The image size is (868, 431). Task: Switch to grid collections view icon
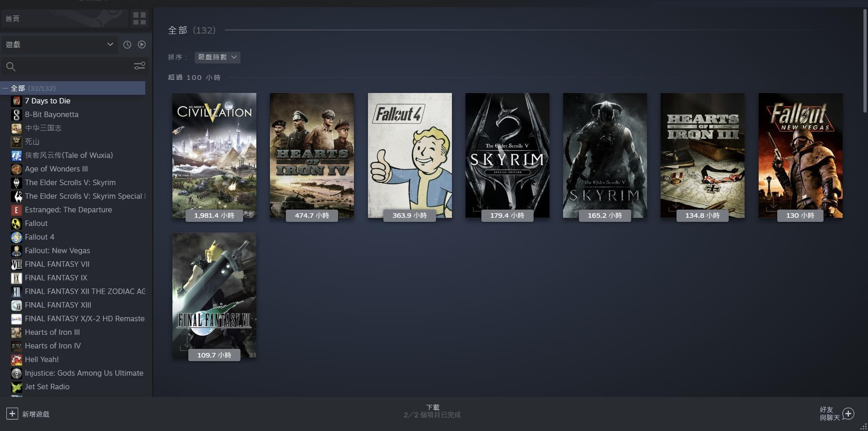[x=139, y=19]
